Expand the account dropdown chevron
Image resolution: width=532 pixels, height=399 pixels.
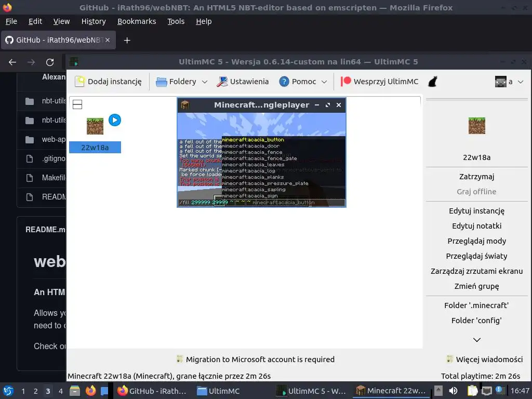[x=521, y=82]
